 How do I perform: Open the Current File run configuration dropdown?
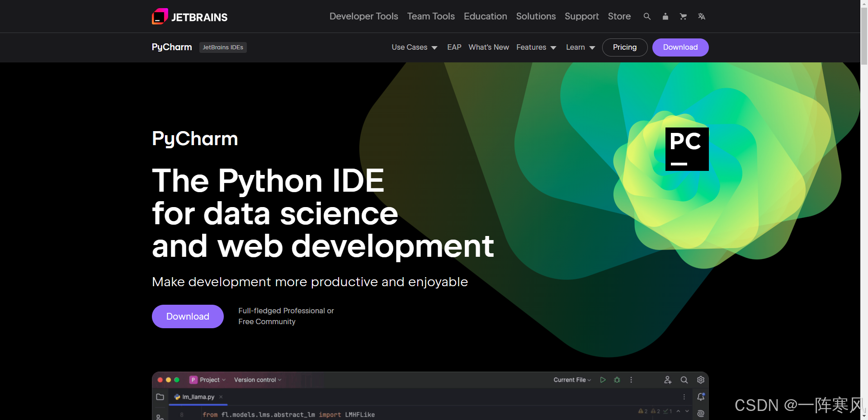click(x=572, y=380)
